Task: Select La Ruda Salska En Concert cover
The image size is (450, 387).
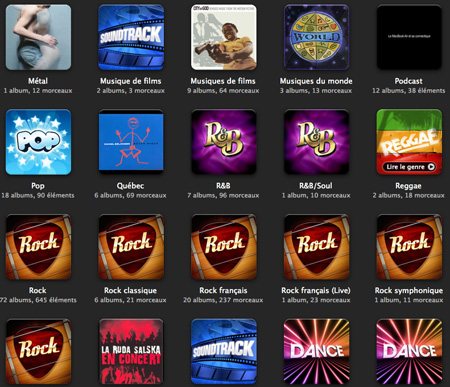Action: 131,351
